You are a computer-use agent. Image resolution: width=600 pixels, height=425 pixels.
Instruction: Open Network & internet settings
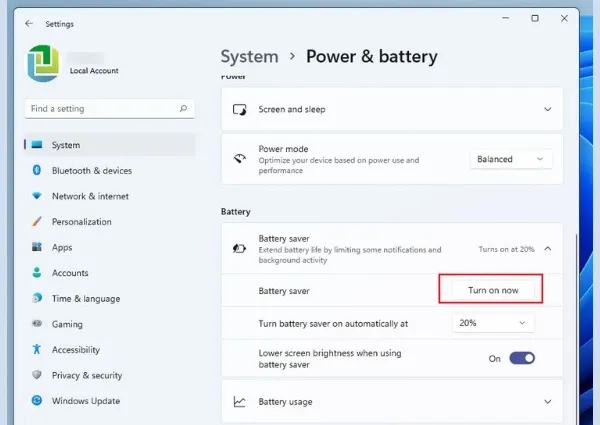[x=110, y=196]
